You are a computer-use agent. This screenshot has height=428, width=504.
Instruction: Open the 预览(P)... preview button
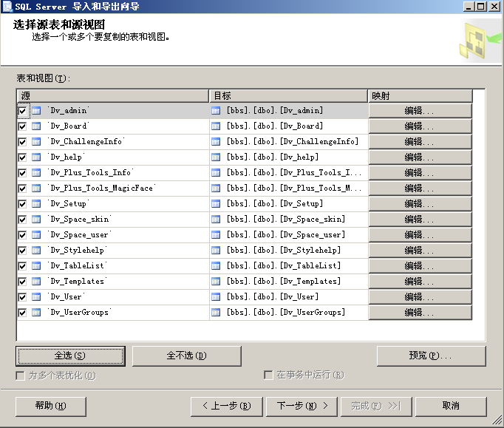[431, 356]
